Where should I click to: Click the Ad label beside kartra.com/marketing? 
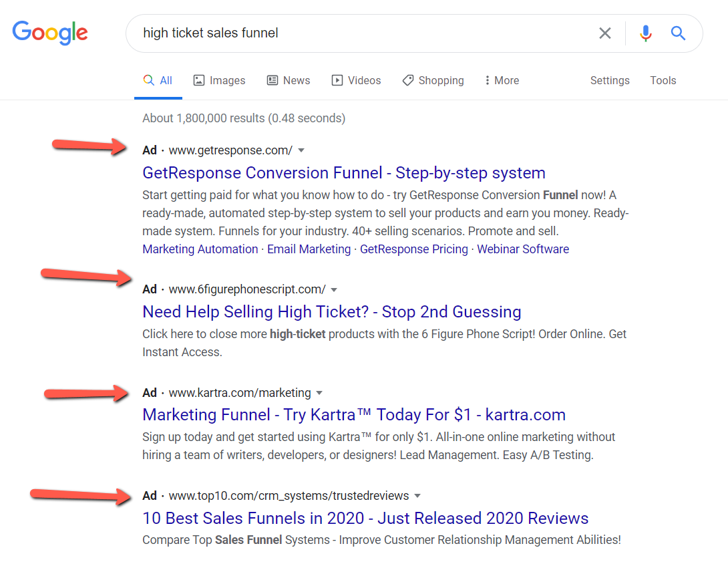[150, 393]
